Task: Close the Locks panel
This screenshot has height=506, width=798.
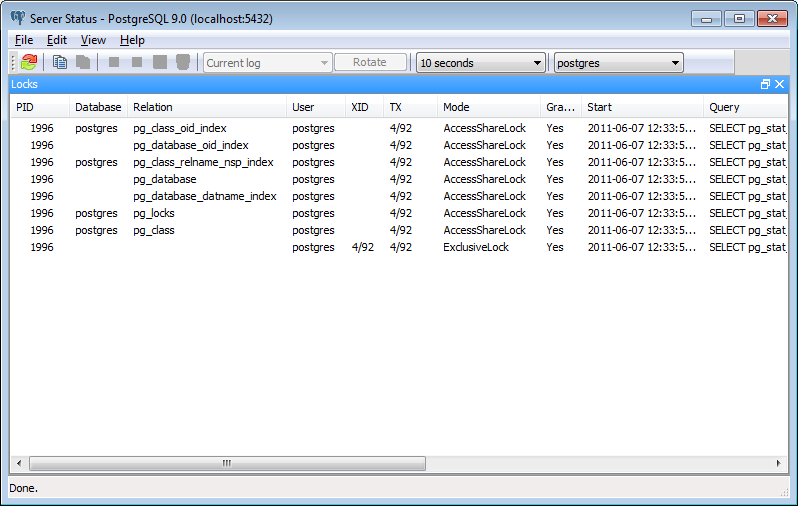Action: pyautogui.click(x=780, y=85)
